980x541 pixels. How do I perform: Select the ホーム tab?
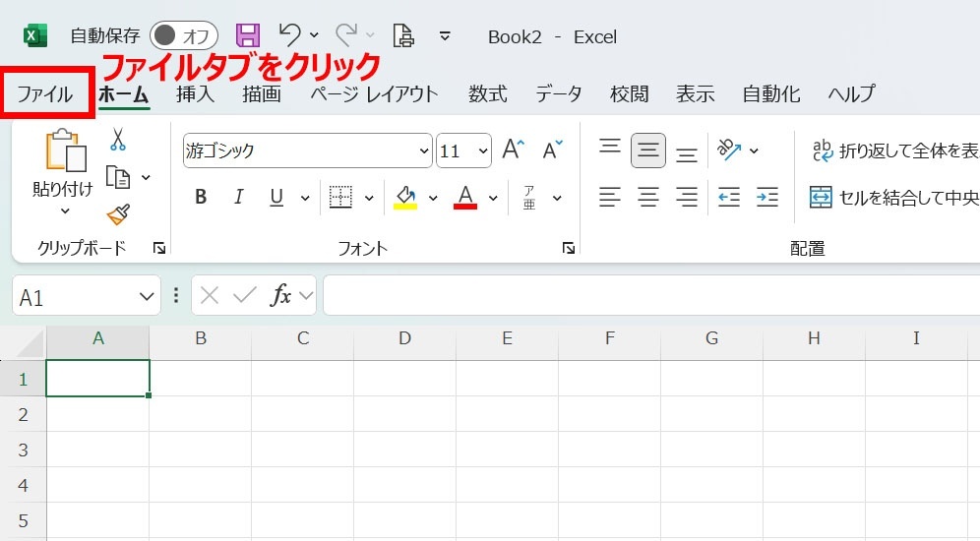click(x=123, y=94)
